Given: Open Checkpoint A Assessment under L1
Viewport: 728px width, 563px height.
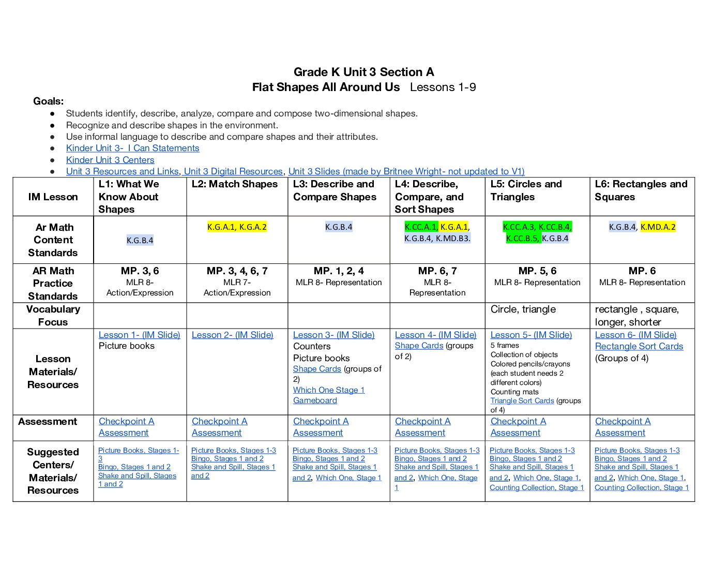Looking at the screenshot, I should tap(127, 427).
